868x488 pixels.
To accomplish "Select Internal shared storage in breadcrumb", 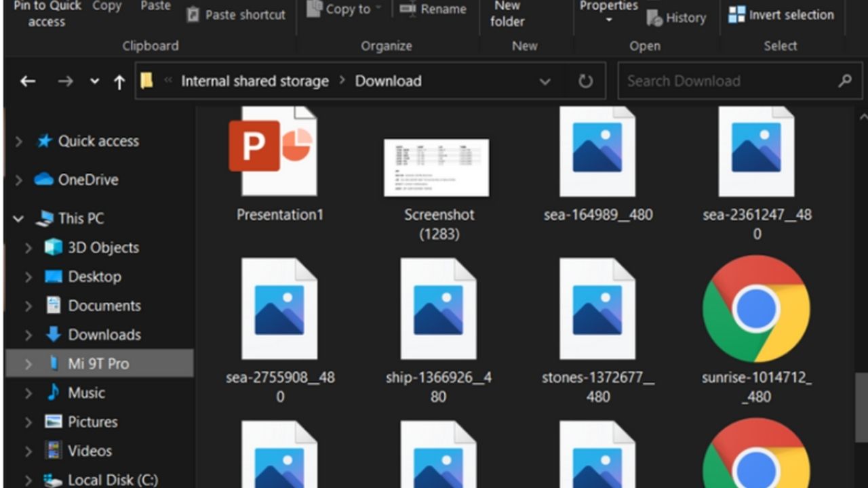I will (255, 81).
